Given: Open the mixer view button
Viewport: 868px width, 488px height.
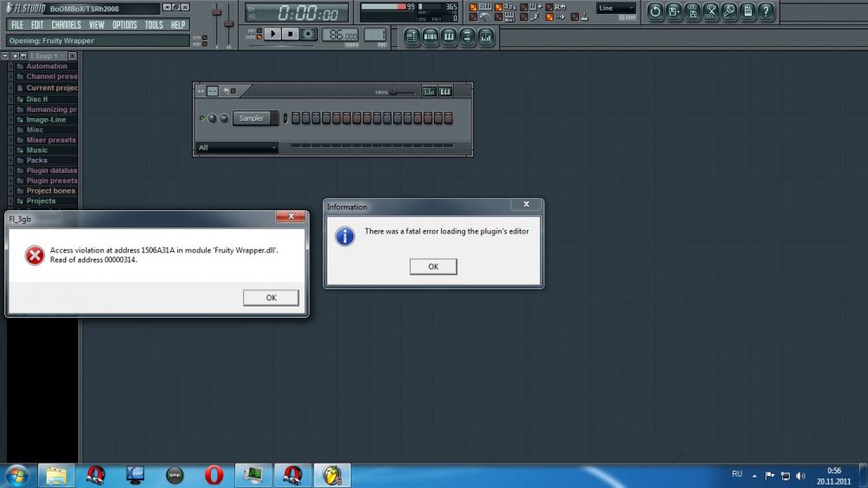Looking at the screenshot, I should [x=485, y=37].
